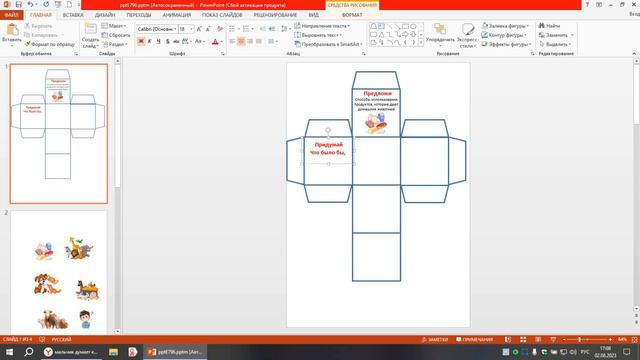Expand the shapes gallery
Image resolution: width=640 pixels, height=360 pixels.
(421, 42)
